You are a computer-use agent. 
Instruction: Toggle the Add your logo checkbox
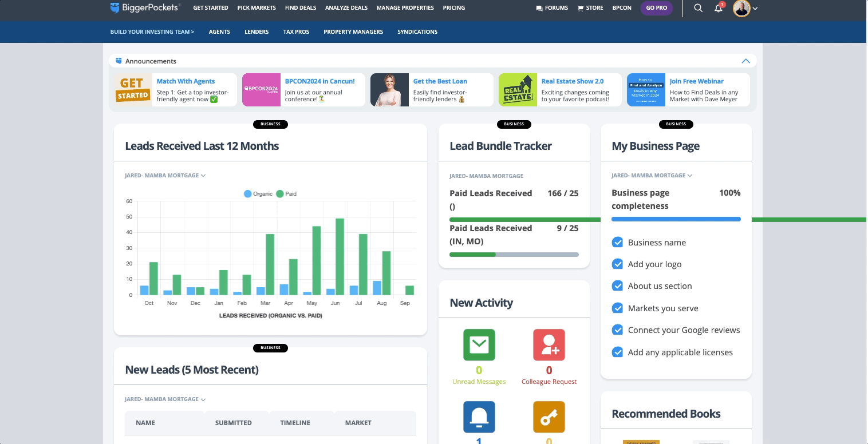coord(617,264)
